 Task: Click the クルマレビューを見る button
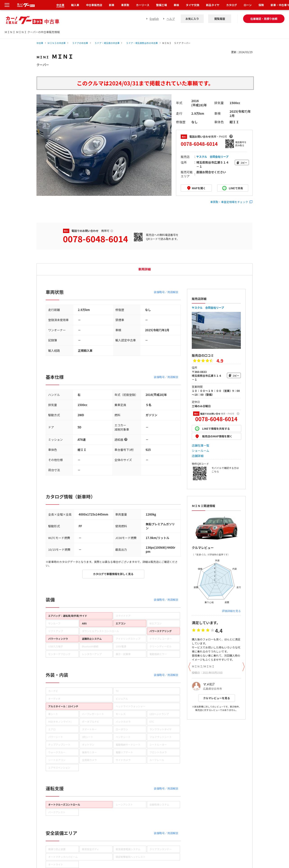click(216, 698)
